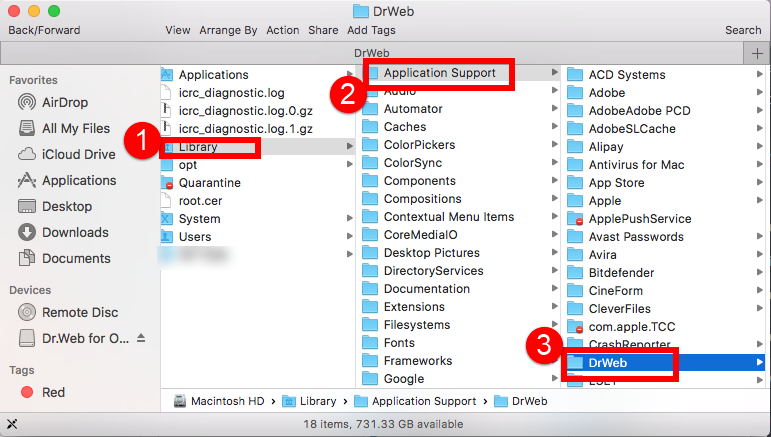Add a new Finder tab
The width and height of the screenshot is (771, 437).
click(x=757, y=53)
